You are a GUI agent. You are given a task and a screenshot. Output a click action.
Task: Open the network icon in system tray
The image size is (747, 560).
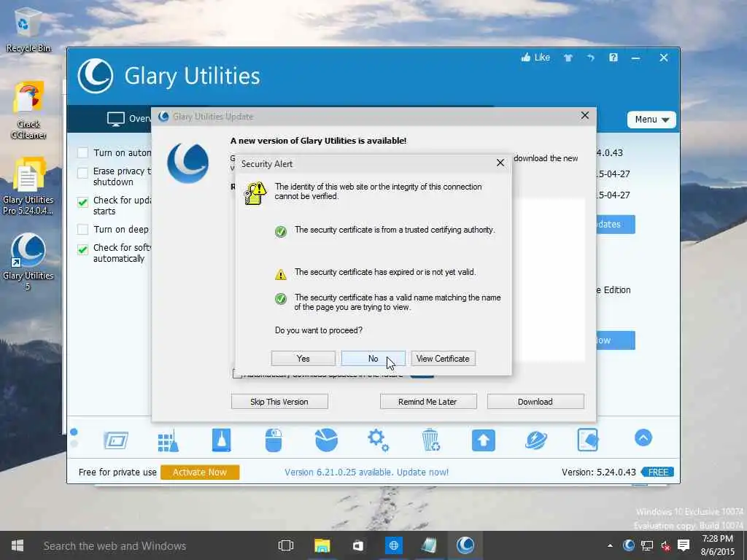(647, 545)
